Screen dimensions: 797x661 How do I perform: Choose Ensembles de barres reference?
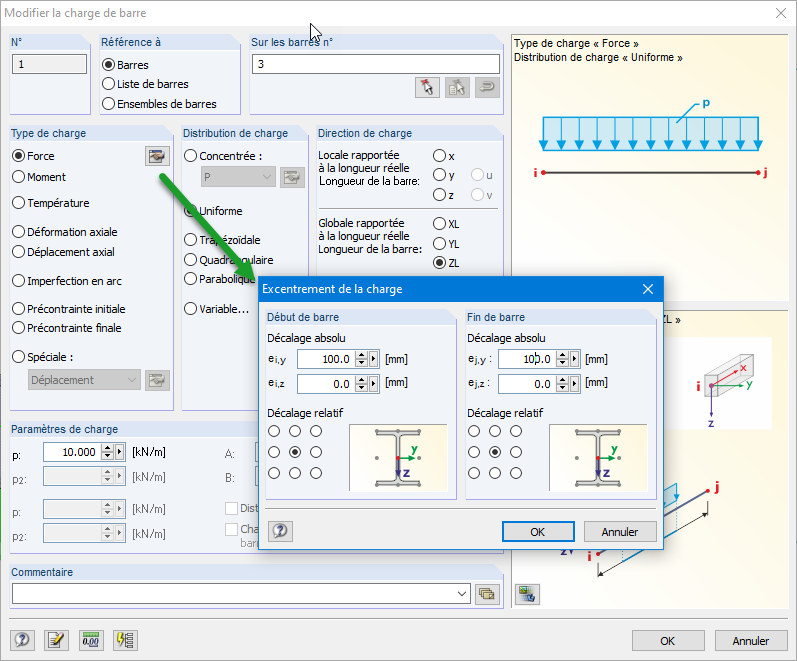tap(108, 104)
